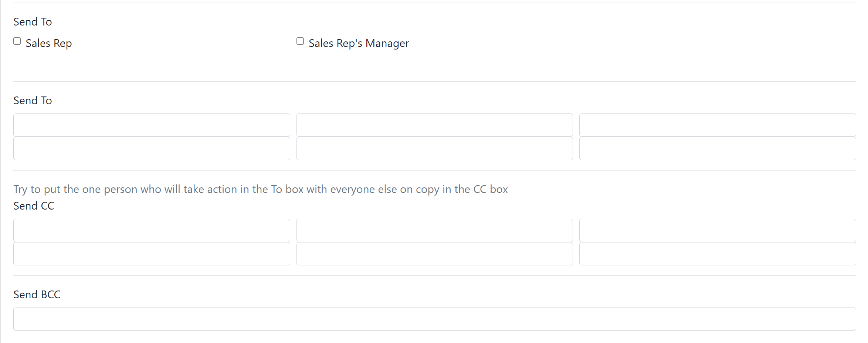Enable the Sales Rep checkbox
Image resolution: width=868 pixels, height=343 pixels.
tap(17, 41)
